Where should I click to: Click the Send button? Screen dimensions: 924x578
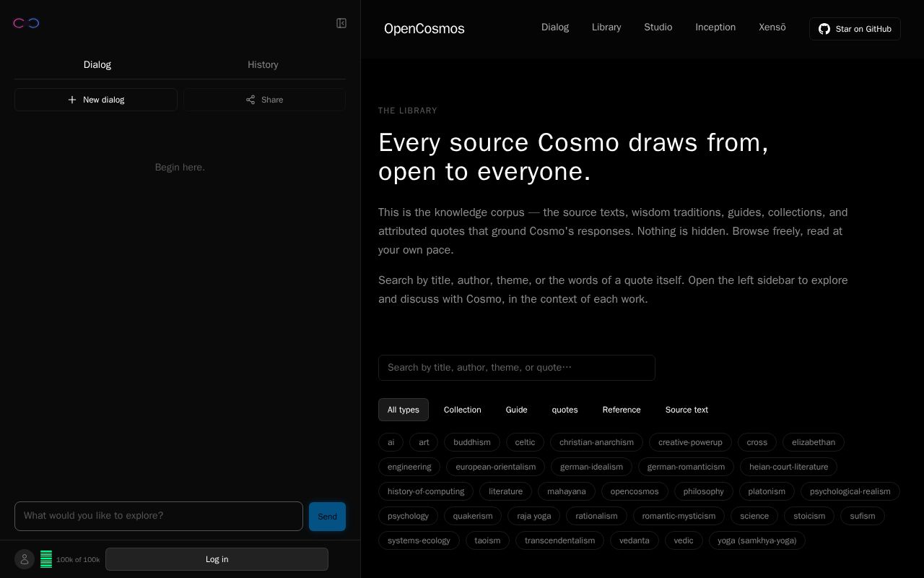pos(327,517)
